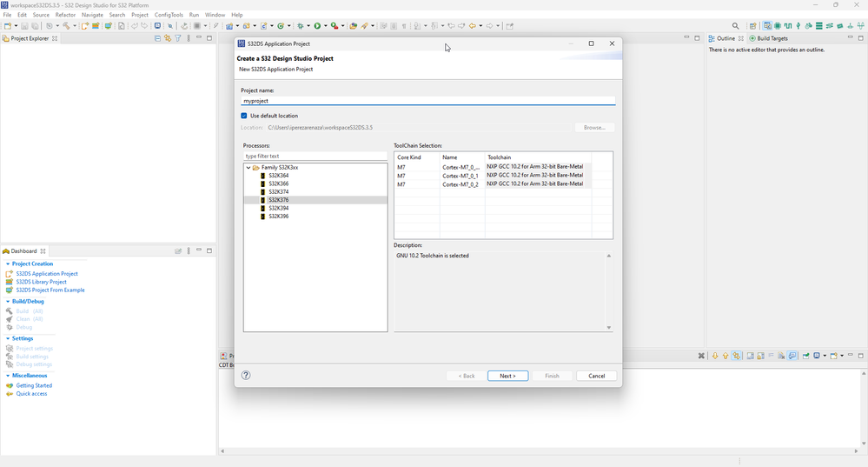
Task: Click the Back navigation arrow in toolbar
Action: tap(472, 25)
